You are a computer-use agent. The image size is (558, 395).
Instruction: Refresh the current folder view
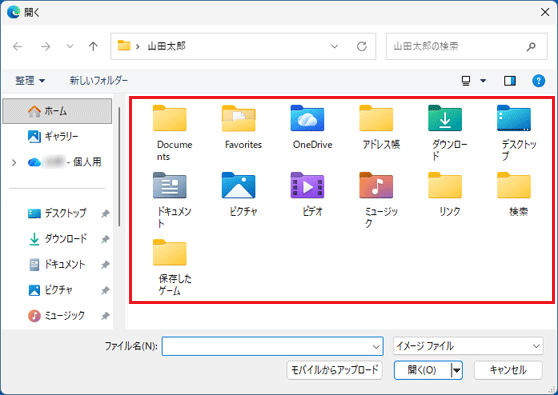(x=362, y=46)
